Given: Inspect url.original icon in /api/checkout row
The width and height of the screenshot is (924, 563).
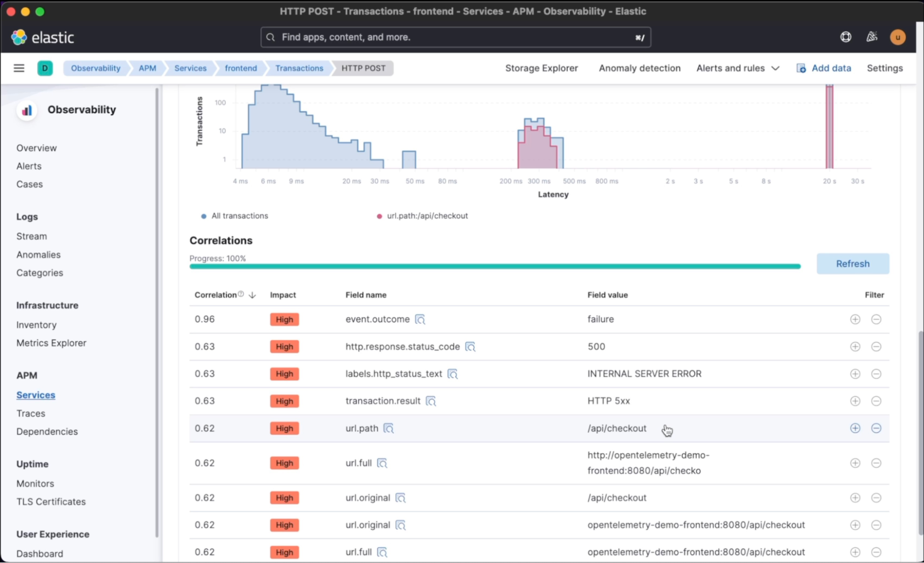Looking at the screenshot, I should pyautogui.click(x=401, y=498).
